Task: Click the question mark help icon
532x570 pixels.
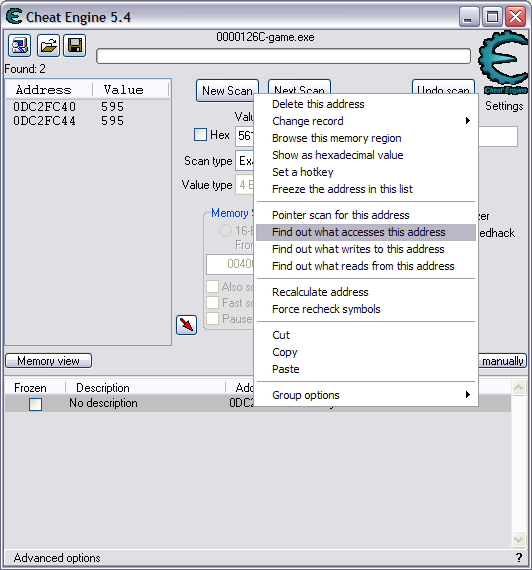Action: (519, 557)
